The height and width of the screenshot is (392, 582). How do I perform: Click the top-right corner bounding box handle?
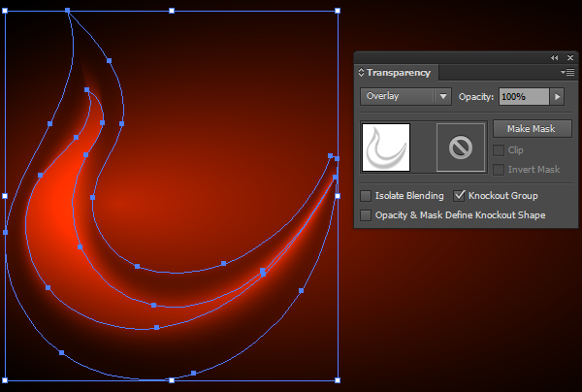pyautogui.click(x=338, y=11)
